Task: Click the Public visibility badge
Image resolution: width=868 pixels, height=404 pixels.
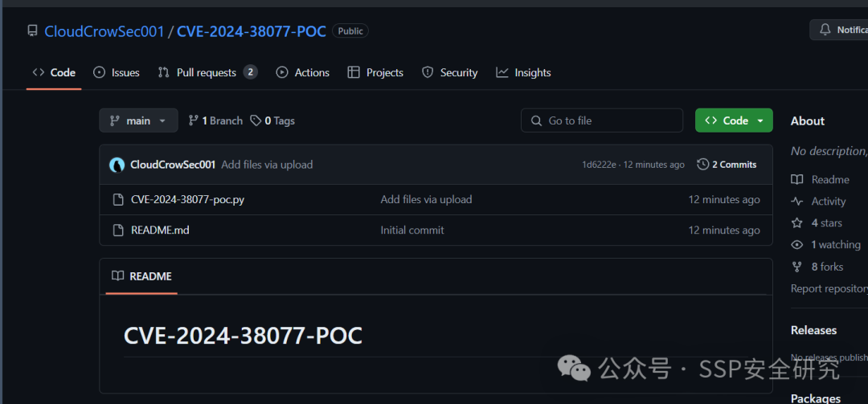Action: pos(350,31)
